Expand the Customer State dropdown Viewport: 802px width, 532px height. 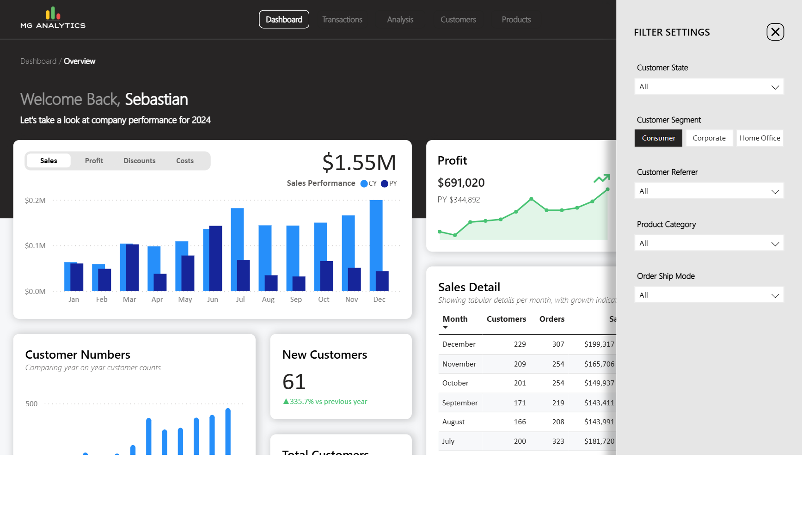pos(709,87)
